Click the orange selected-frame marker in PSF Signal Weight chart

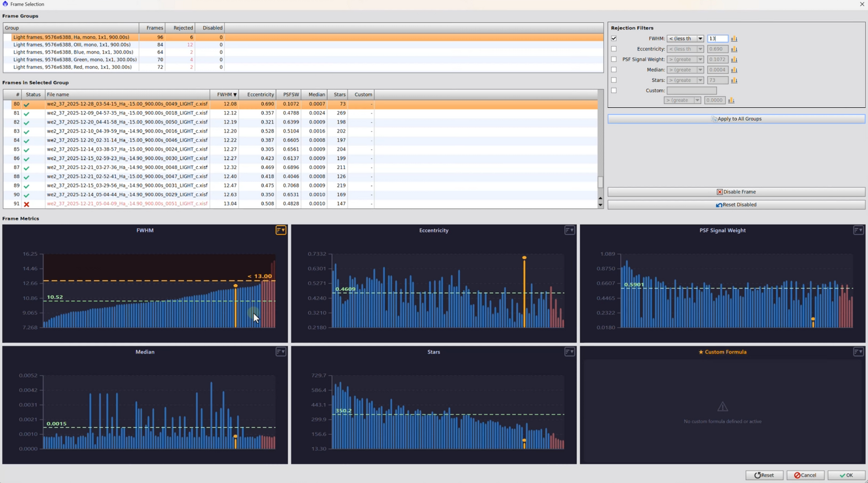[813, 319]
